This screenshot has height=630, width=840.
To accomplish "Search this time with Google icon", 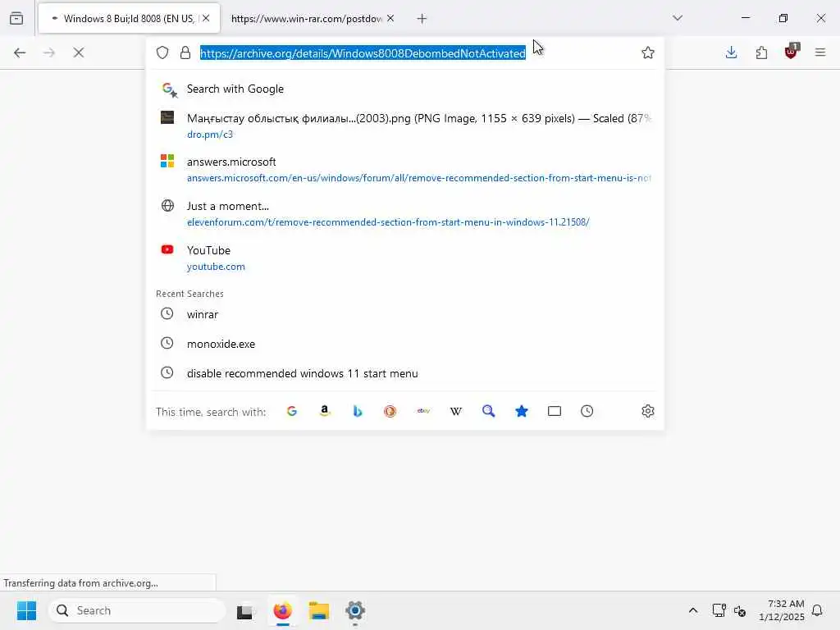I will pyautogui.click(x=292, y=411).
